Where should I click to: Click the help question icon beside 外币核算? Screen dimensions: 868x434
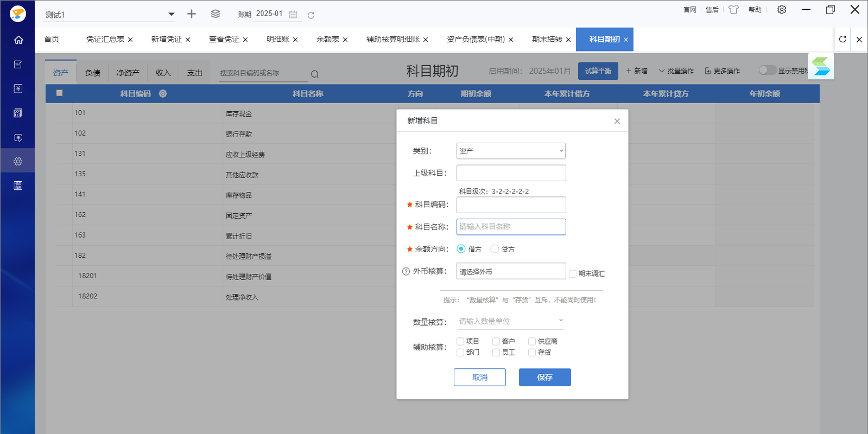coord(406,271)
